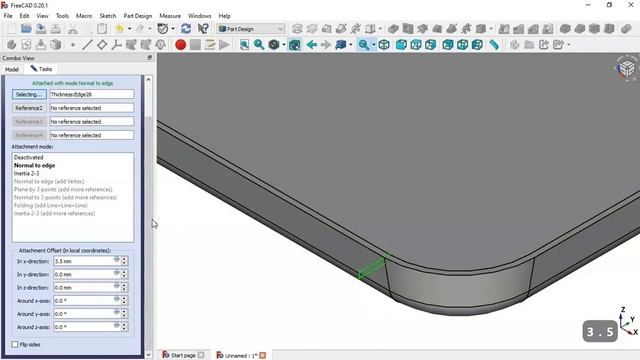This screenshot has height=360, width=640.
Task: Click the Reference2 button
Action: (x=29, y=108)
